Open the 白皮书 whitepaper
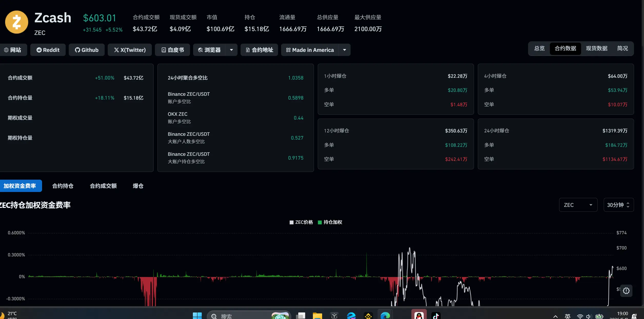This screenshot has width=644, height=319. pyautogui.click(x=172, y=50)
